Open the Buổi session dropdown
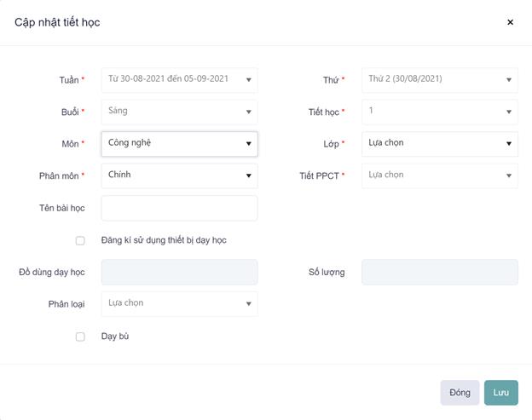532x420 pixels. pos(179,112)
